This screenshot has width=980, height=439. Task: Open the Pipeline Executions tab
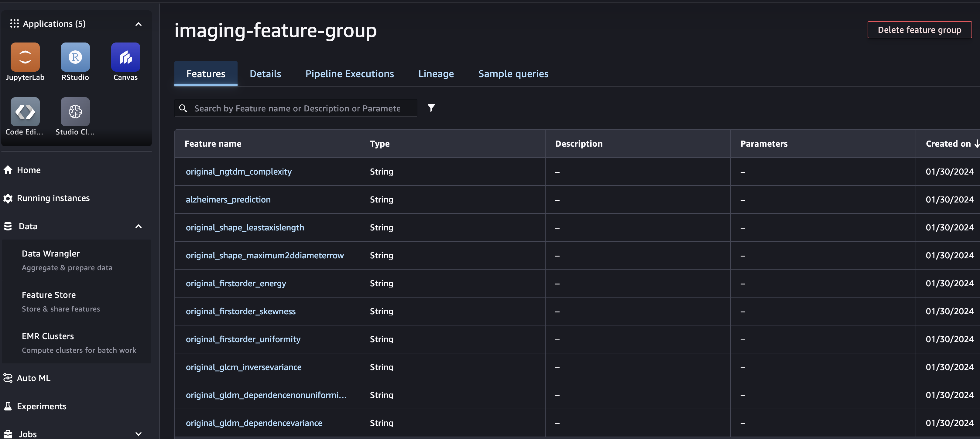(350, 74)
